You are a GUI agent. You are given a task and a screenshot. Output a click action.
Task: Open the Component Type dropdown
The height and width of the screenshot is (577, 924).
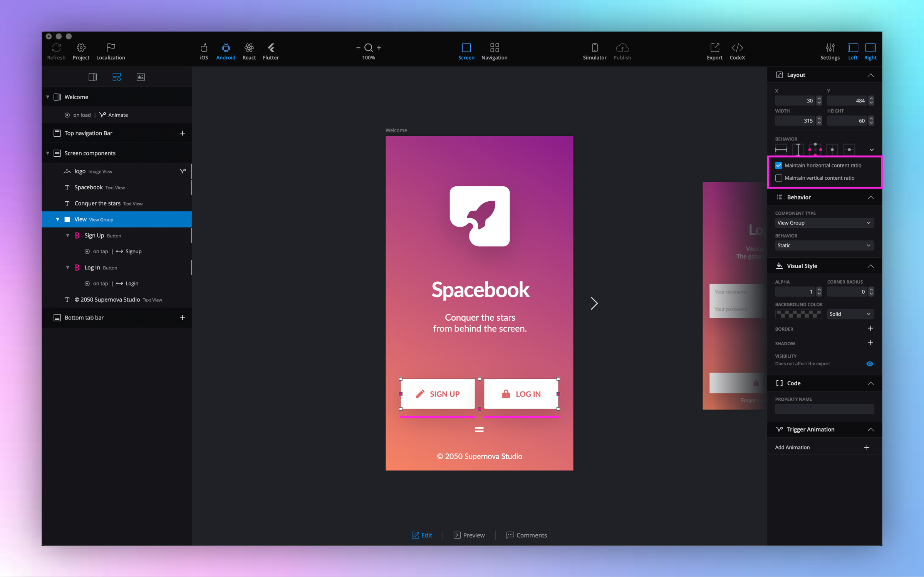(824, 223)
